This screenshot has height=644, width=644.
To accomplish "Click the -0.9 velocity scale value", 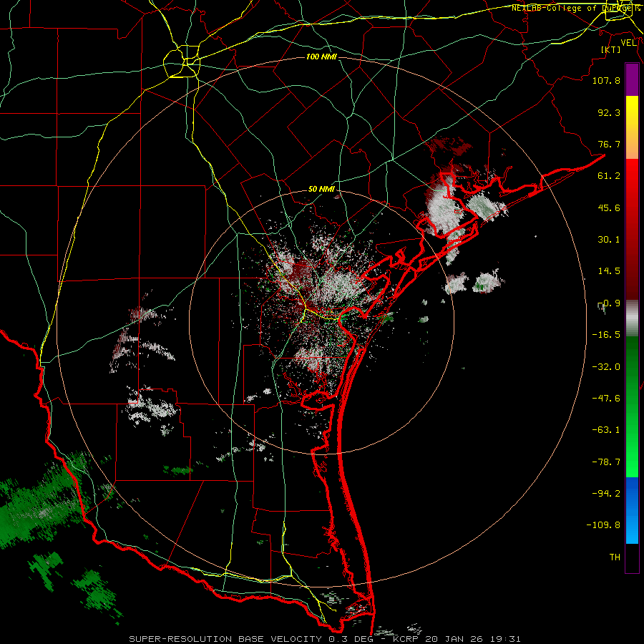I will [x=609, y=303].
